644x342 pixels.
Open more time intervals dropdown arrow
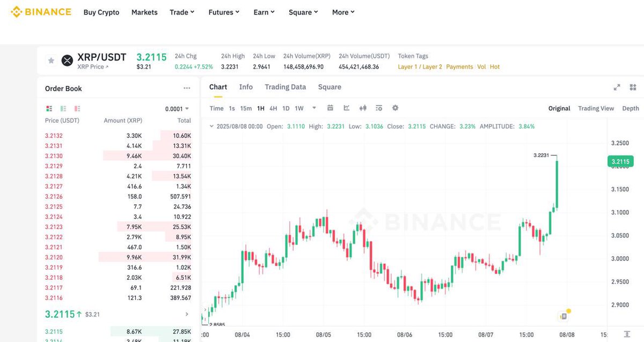point(314,108)
